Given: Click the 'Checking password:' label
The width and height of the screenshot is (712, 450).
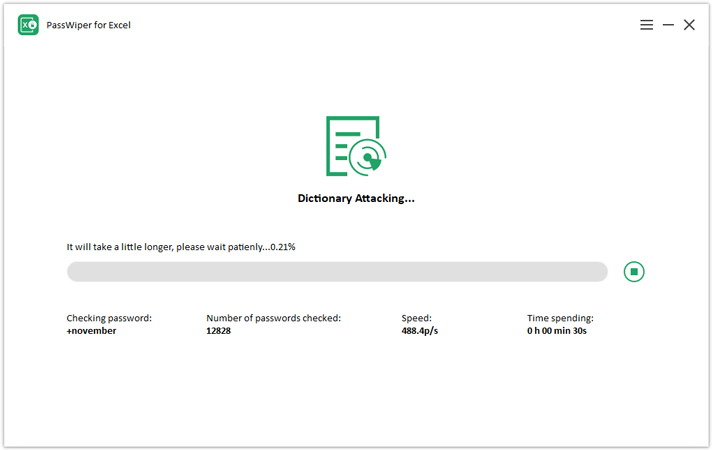Looking at the screenshot, I should [109, 318].
